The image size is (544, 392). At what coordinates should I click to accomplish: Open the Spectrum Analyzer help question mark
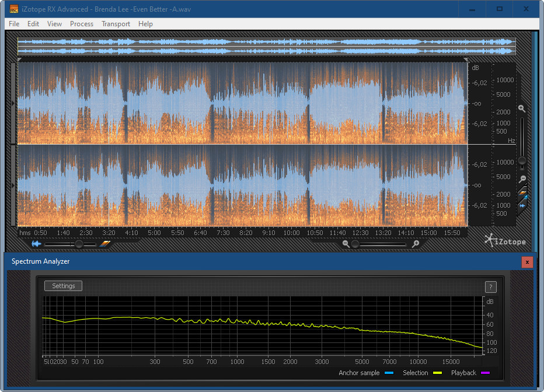coord(490,286)
